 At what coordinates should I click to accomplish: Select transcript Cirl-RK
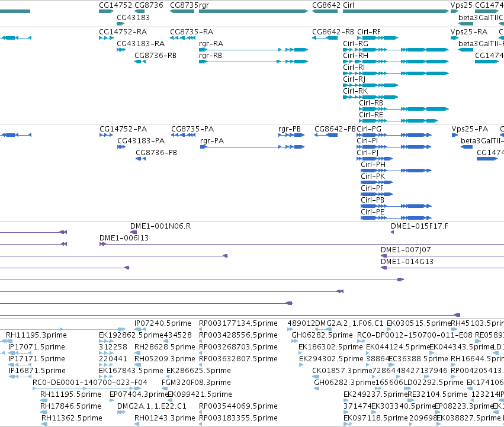pyautogui.click(x=370, y=97)
